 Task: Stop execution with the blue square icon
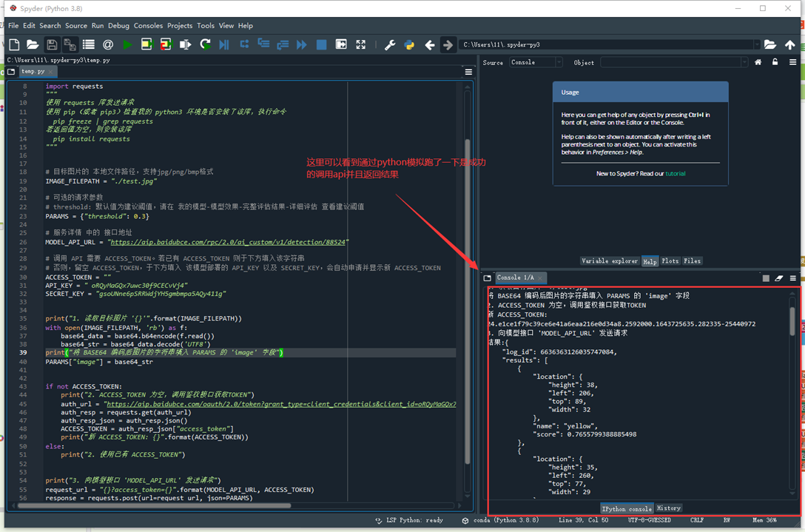point(322,44)
